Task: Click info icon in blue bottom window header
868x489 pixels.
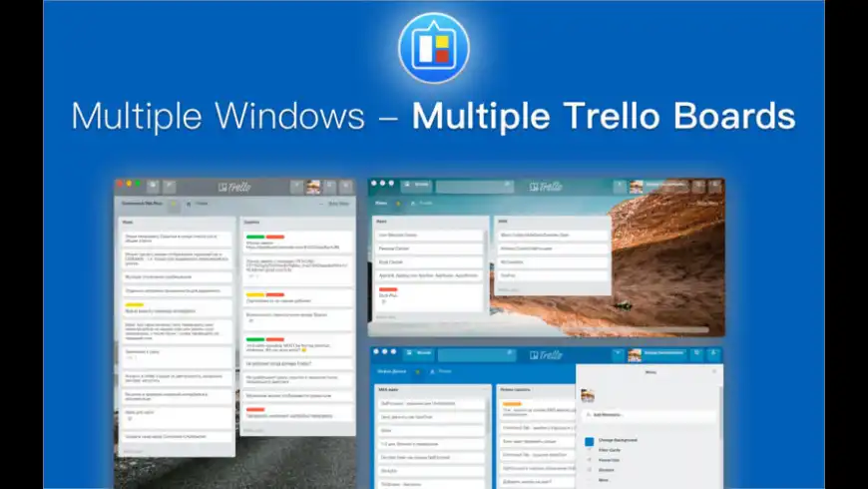Action: (x=697, y=354)
